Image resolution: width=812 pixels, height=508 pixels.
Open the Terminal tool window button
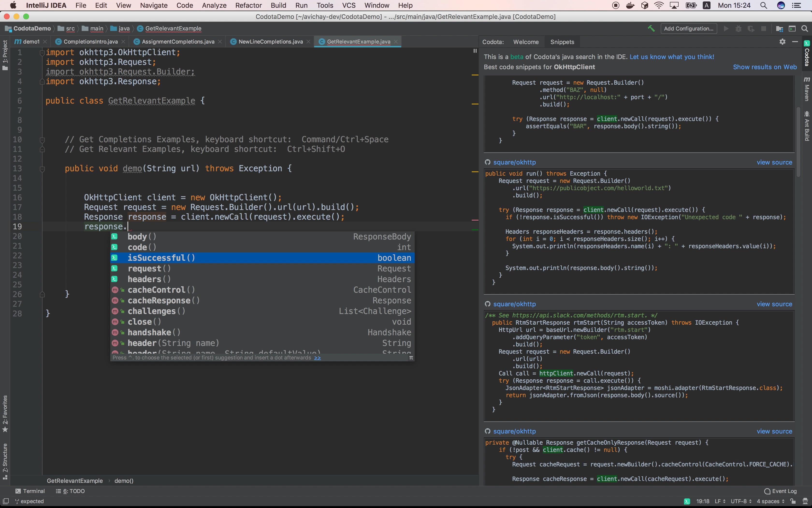coord(30,491)
